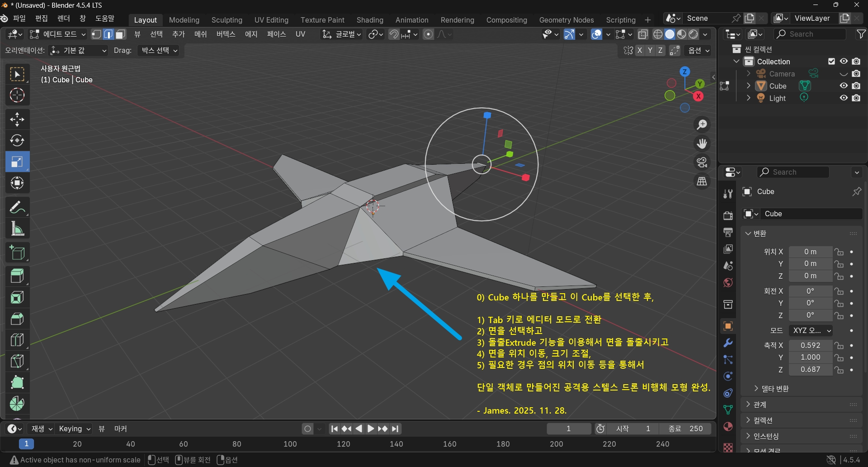Jump to the last frame
Viewport: 868px width, 467px height.
coord(396,429)
